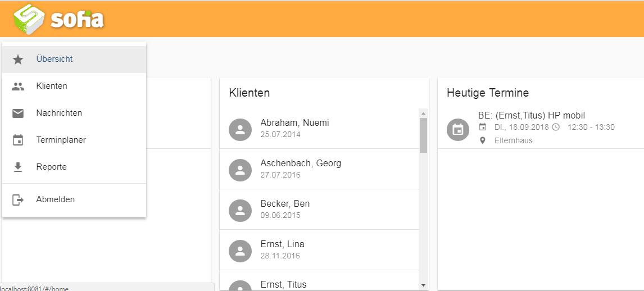This screenshot has height=291, width=644.
Task: Choose Abmelden to log out
Action: [55, 199]
